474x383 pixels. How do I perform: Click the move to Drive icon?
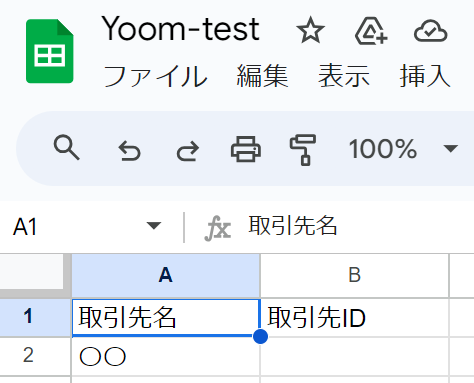(371, 31)
